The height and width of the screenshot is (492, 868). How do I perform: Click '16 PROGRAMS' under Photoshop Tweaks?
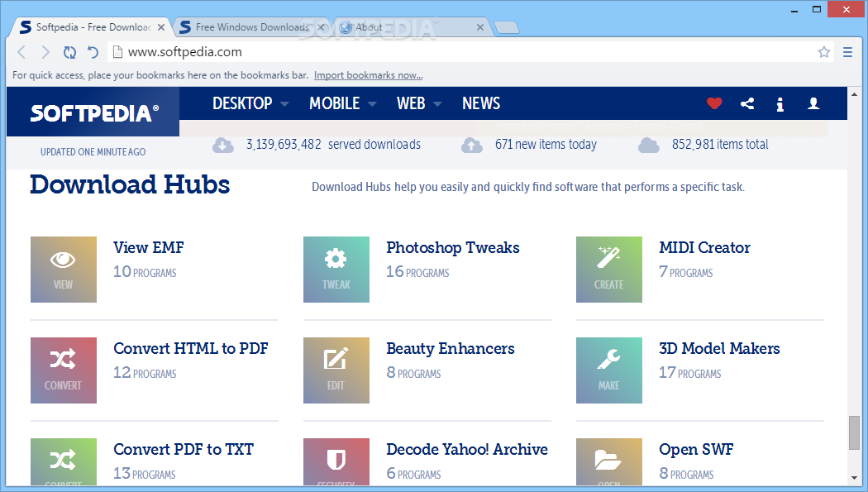(x=418, y=272)
